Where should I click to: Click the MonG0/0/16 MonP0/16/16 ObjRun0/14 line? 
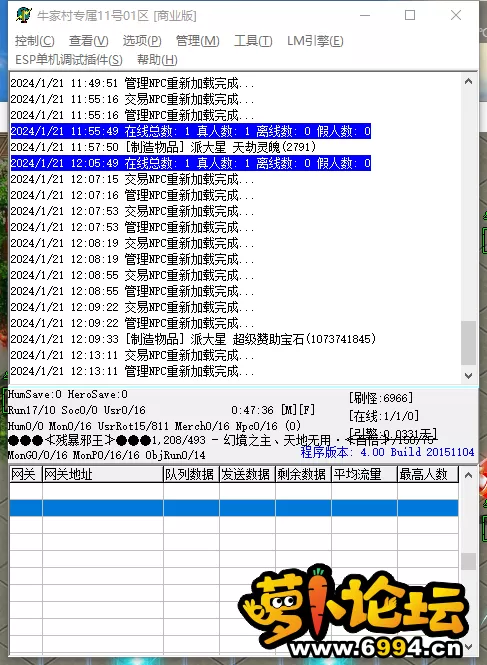point(106,455)
